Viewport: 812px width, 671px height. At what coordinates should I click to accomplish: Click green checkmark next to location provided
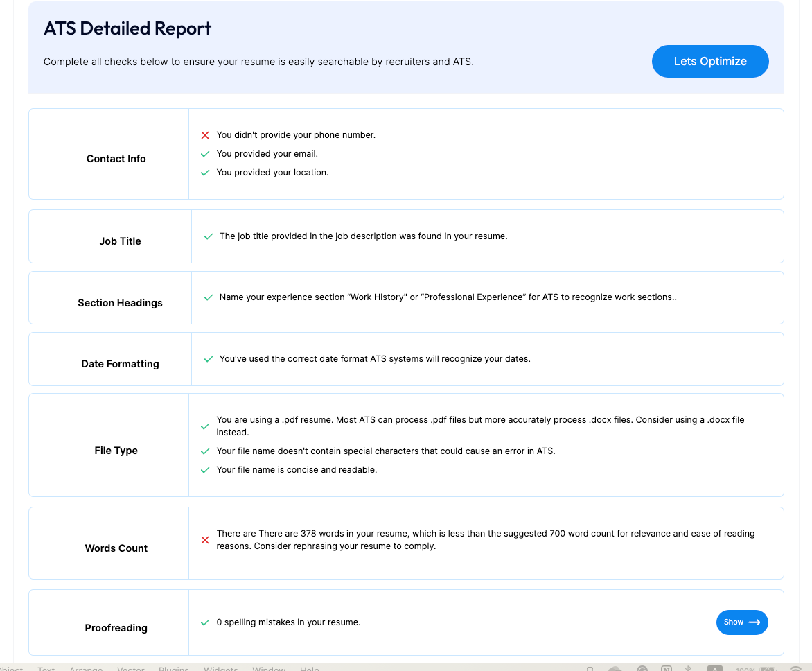click(x=205, y=173)
